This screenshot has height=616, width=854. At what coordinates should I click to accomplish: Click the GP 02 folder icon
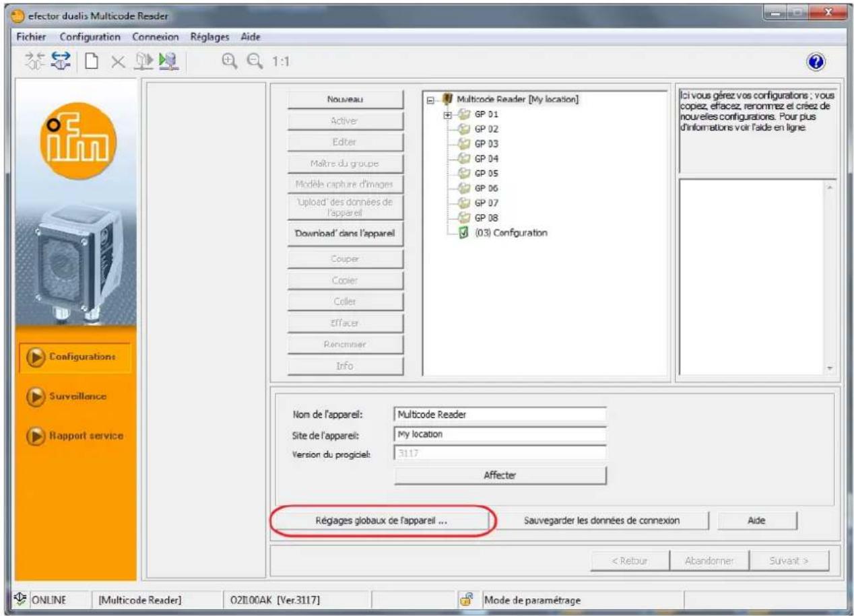pyautogui.click(x=463, y=129)
